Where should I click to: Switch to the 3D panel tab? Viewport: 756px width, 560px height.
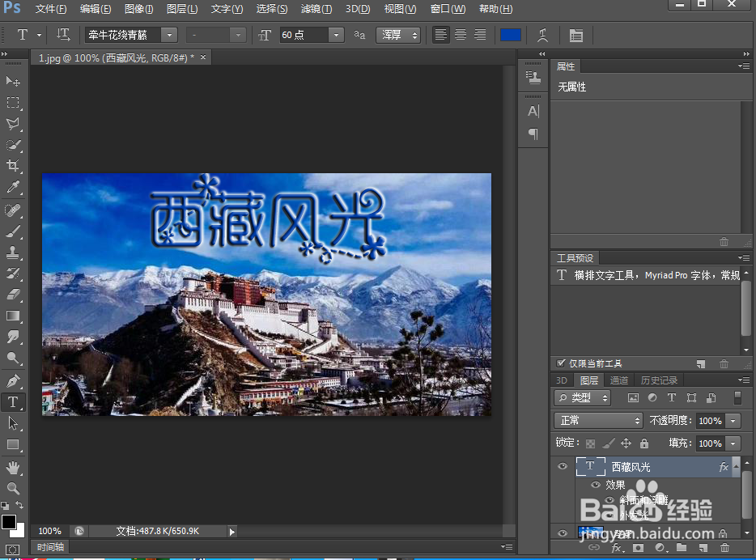point(562,380)
